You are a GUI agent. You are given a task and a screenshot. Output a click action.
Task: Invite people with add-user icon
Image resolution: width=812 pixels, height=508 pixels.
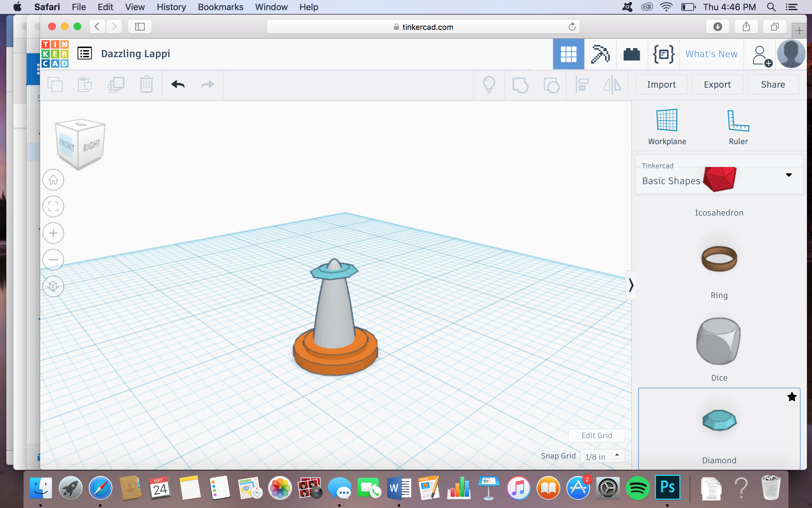[762, 56]
